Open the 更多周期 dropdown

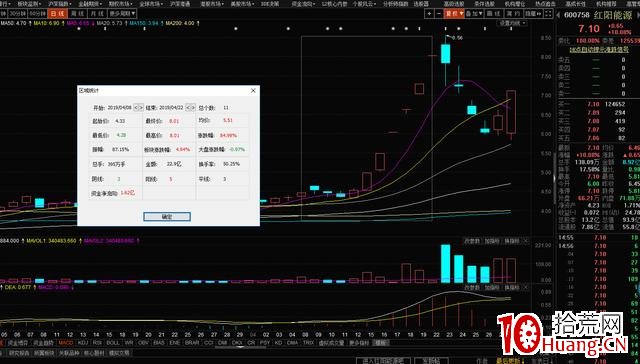(x=122, y=13)
